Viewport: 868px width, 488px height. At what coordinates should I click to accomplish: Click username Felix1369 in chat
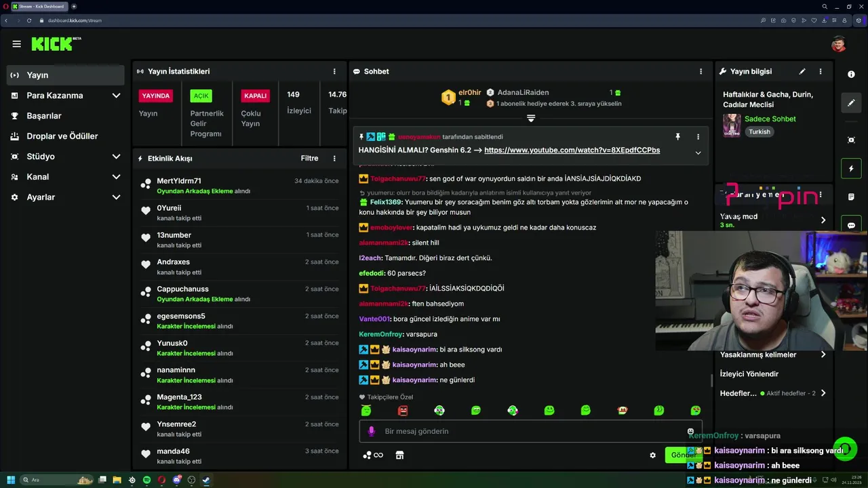(386, 202)
